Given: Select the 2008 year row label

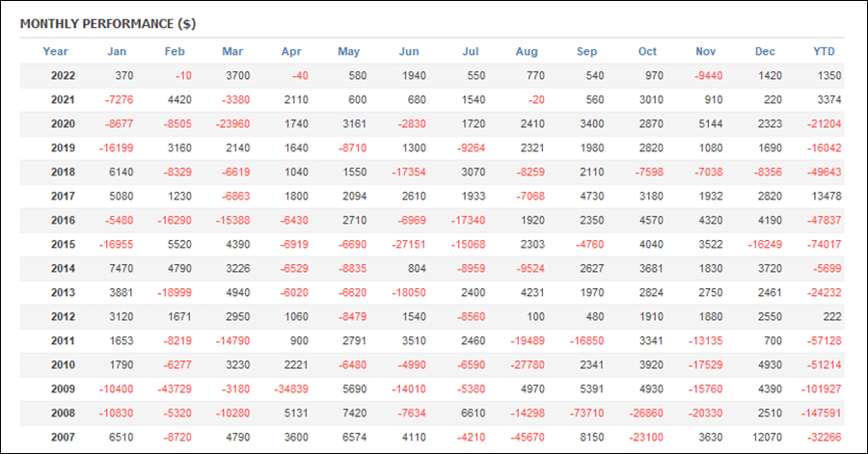Looking at the screenshot, I should [x=63, y=414].
